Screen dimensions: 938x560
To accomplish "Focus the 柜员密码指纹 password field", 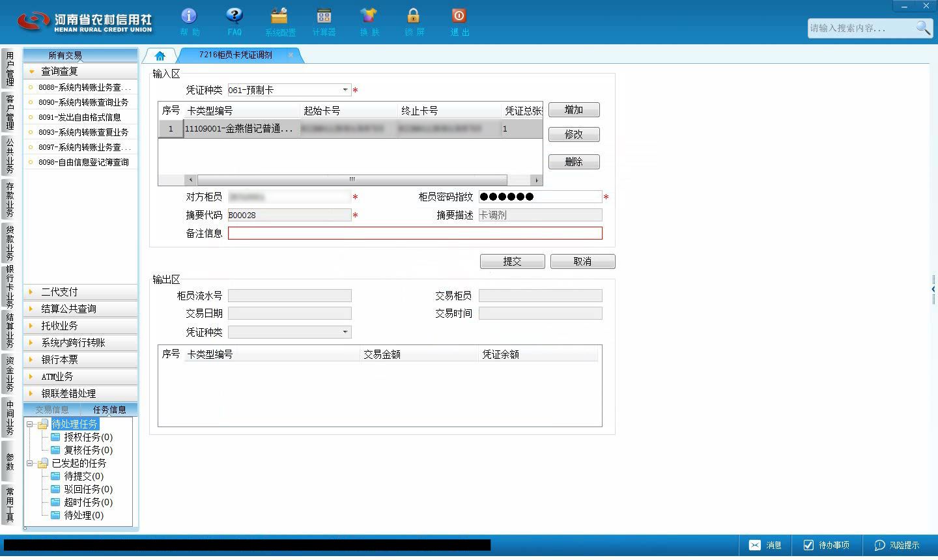I will [540, 197].
